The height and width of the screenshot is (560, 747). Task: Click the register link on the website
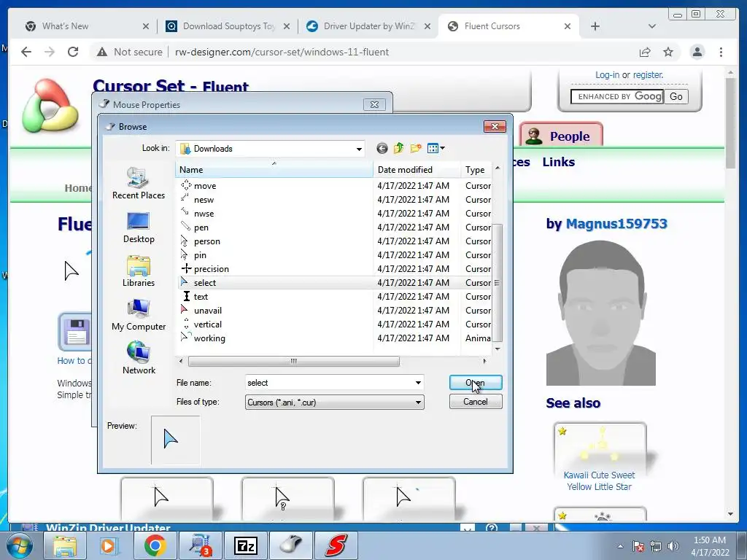click(648, 75)
